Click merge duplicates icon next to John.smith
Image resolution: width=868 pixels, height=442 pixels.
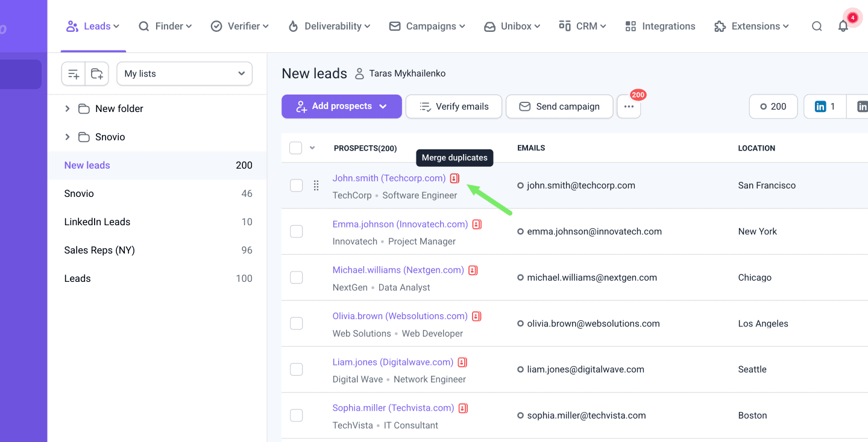click(454, 178)
